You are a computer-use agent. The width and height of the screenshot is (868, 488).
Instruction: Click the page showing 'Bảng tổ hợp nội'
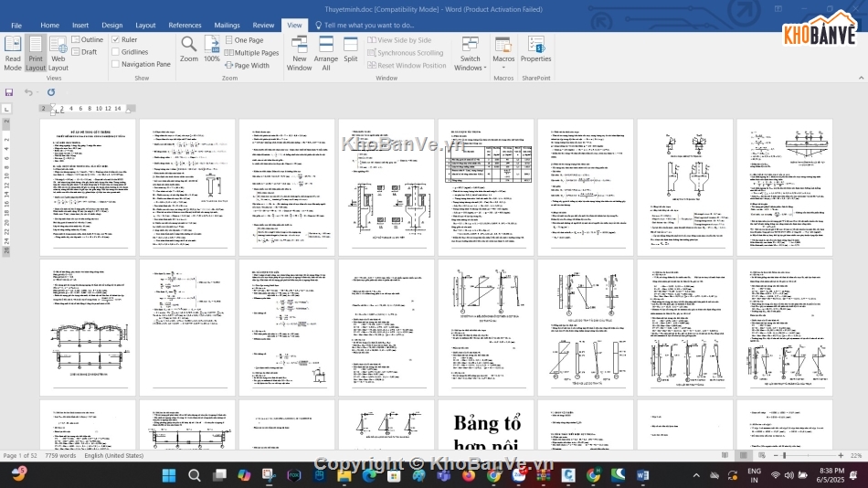pos(486,425)
